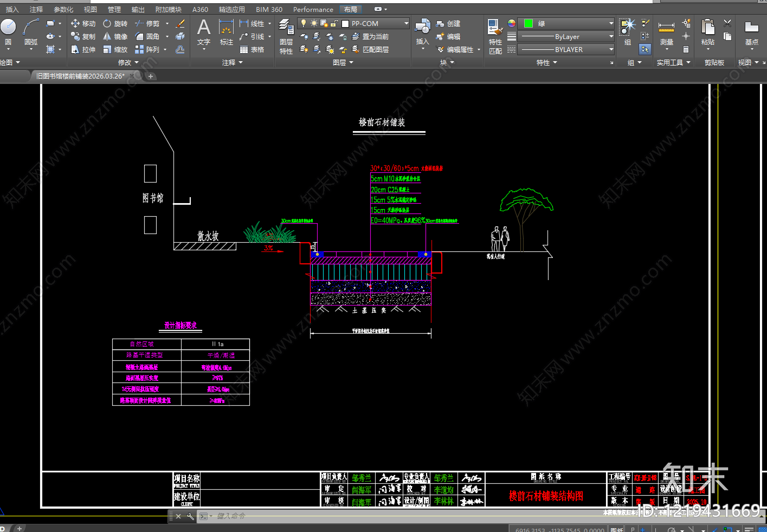Open the Table (表格) tool
The image size is (767, 532).
click(252, 50)
